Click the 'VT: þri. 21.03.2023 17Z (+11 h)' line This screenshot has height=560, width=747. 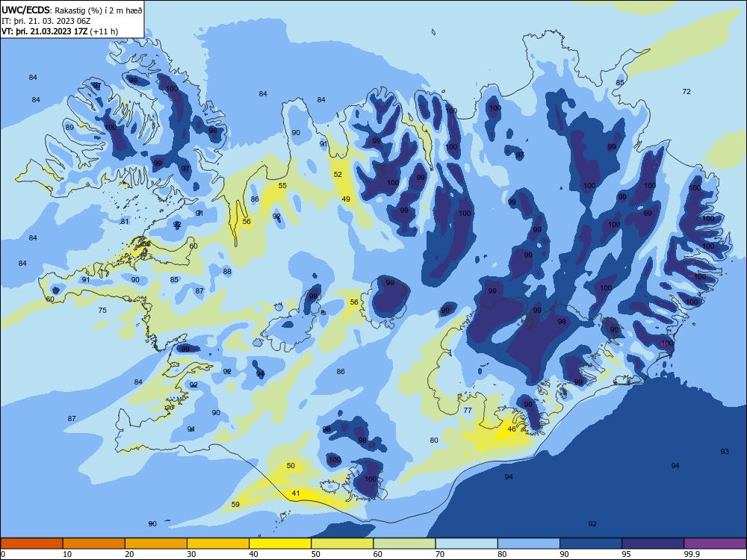click(60, 31)
